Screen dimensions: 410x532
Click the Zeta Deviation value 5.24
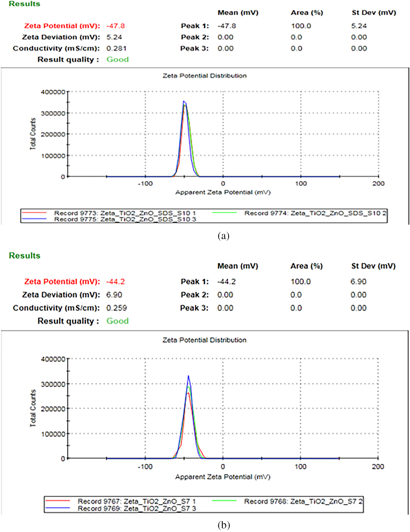[114, 37]
